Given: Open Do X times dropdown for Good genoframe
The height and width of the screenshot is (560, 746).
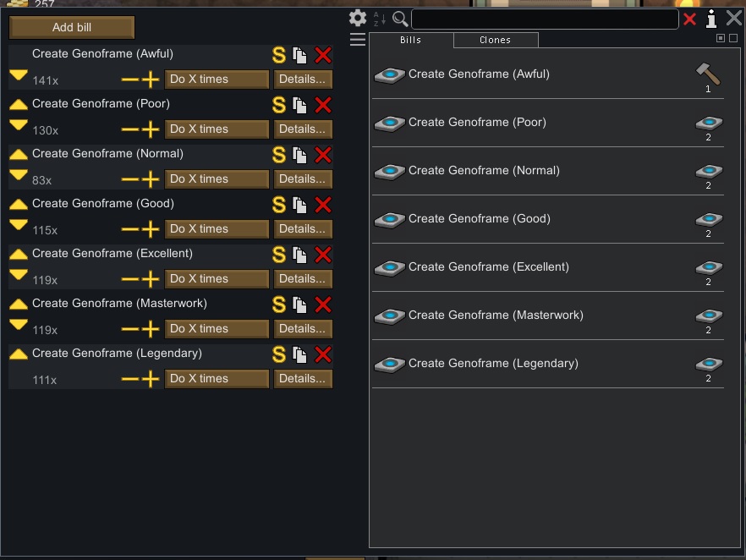Looking at the screenshot, I should (217, 228).
